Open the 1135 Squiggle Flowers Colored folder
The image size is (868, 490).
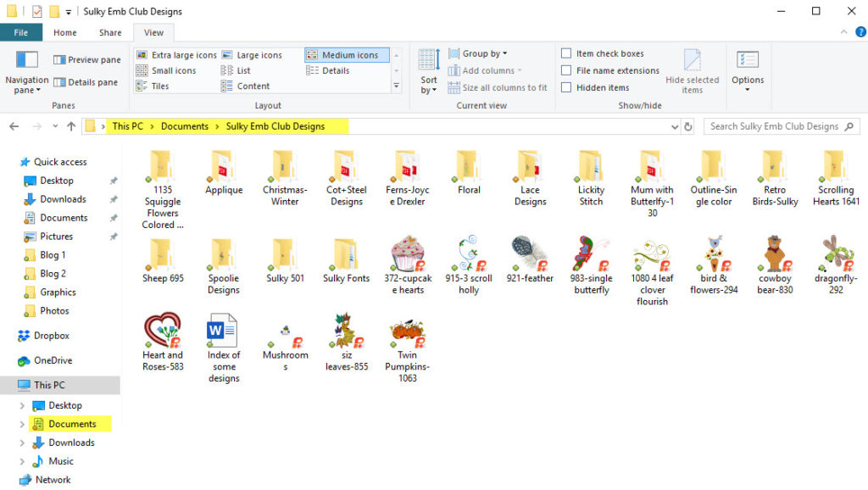162,189
